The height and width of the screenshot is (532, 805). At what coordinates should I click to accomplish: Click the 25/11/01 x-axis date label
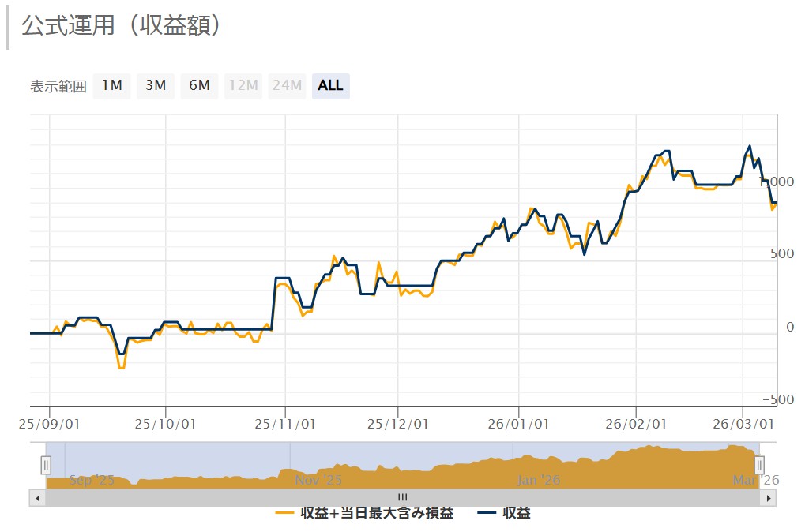284,424
